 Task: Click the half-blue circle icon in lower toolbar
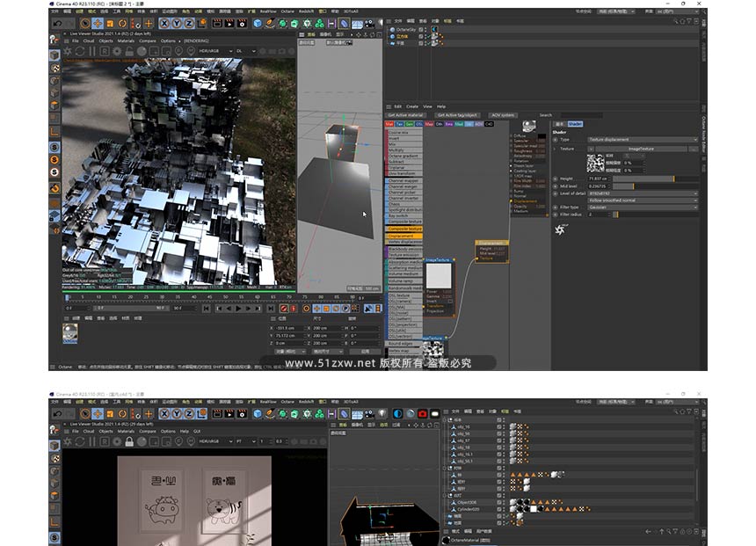[x=397, y=414]
